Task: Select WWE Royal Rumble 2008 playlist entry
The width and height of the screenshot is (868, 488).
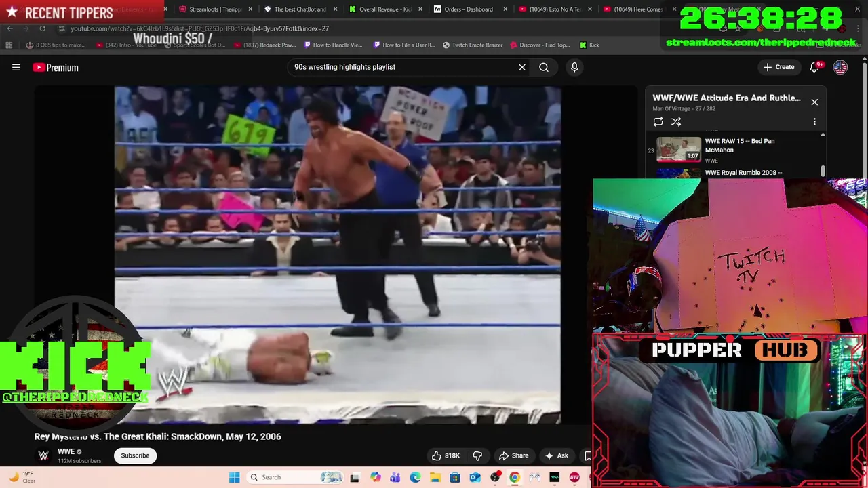Action: 743,173
